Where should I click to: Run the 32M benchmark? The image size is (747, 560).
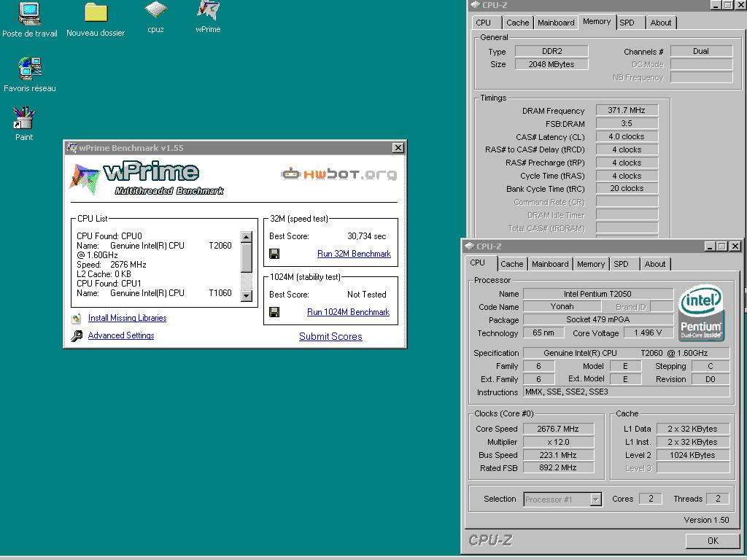click(354, 254)
